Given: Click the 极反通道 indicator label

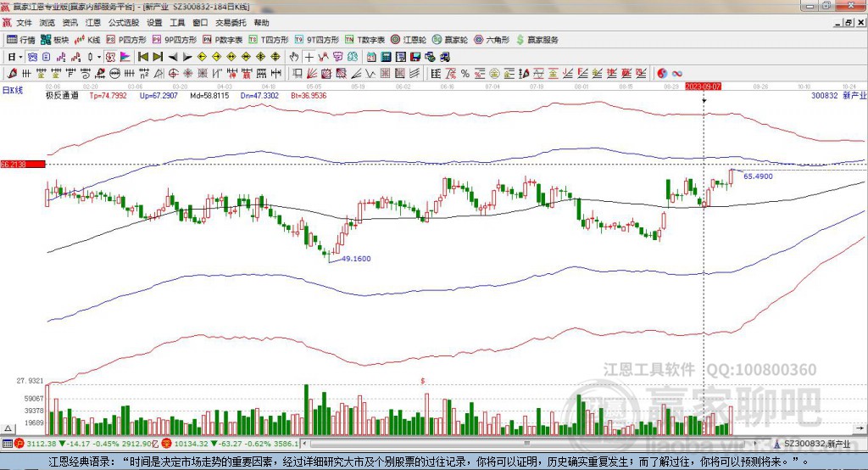Looking at the screenshot, I should coord(62,96).
